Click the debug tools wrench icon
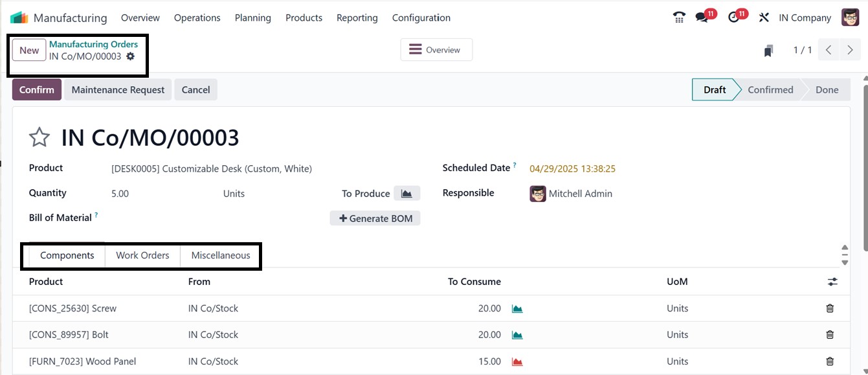Image resolution: width=868 pixels, height=375 pixels. pos(764,17)
